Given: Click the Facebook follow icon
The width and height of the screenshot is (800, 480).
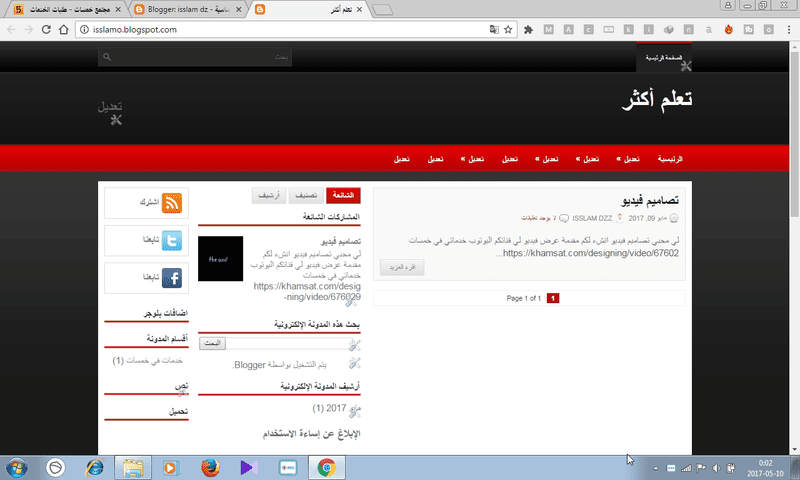Looking at the screenshot, I should coord(172,278).
